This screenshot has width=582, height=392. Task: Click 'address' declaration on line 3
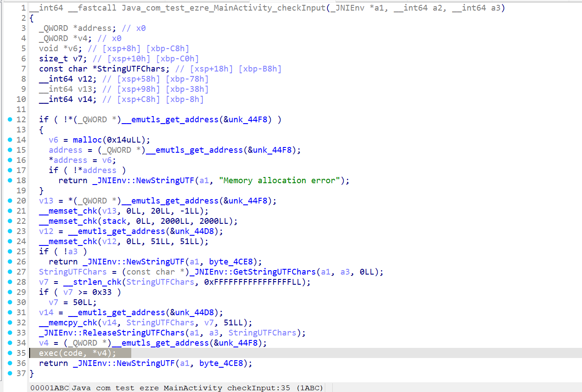[x=95, y=28]
